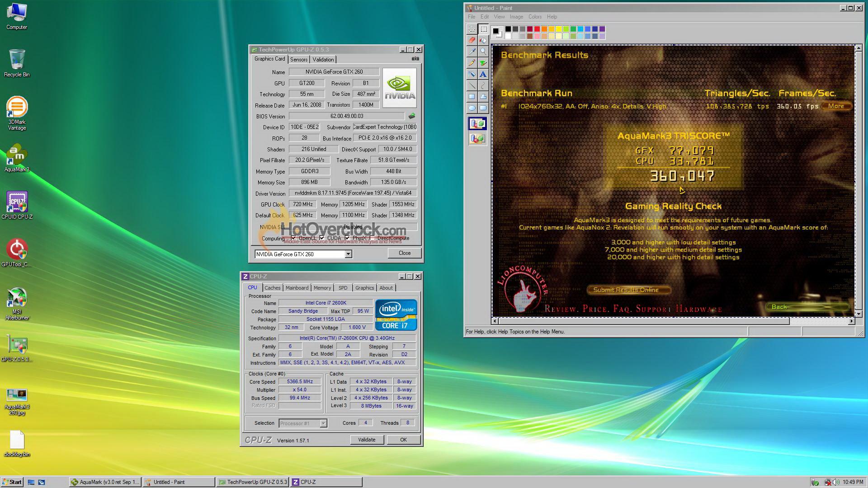Click the Start button on the taskbar

[x=12, y=482]
